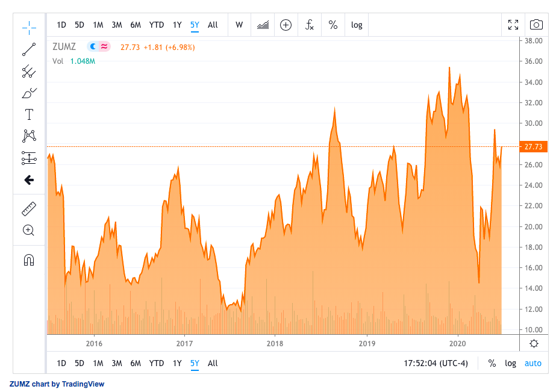Select All range in top toolbar
Image resolution: width=559 pixels, height=392 pixels.
pyautogui.click(x=213, y=25)
